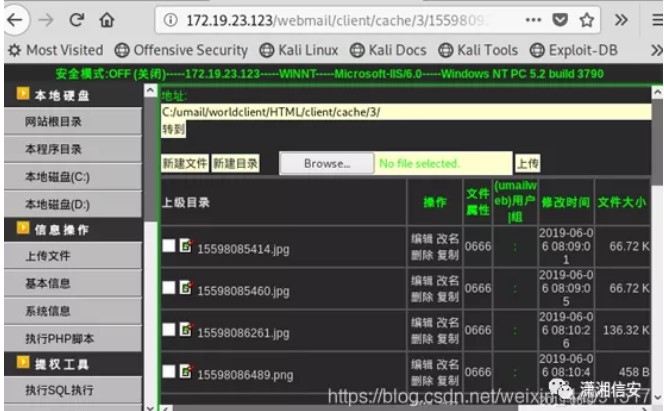Open 本程序目录 in sidebar
Image resolution: width=664 pixels, height=411 pixels.
coord(73,149)
